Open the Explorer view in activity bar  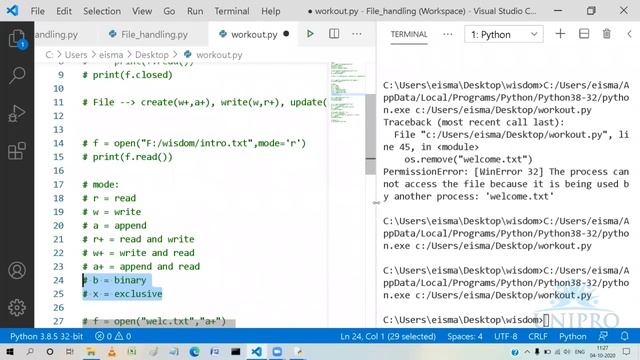(x=17, y=39)
